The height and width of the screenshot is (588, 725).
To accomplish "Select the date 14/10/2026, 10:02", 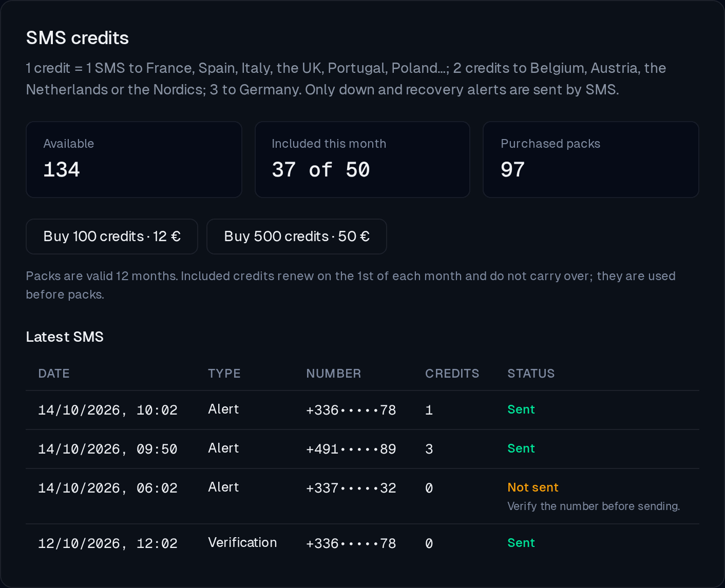I will click(x=108, y=410).
